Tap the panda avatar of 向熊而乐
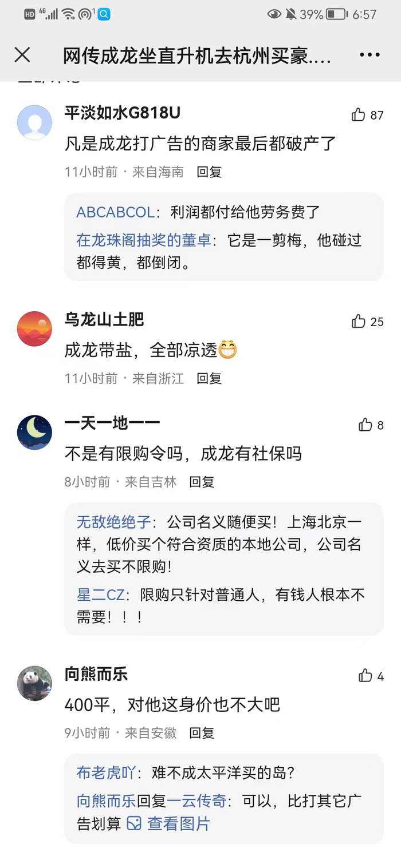Viewport: 401px width, 868px height. coord(34,684)
